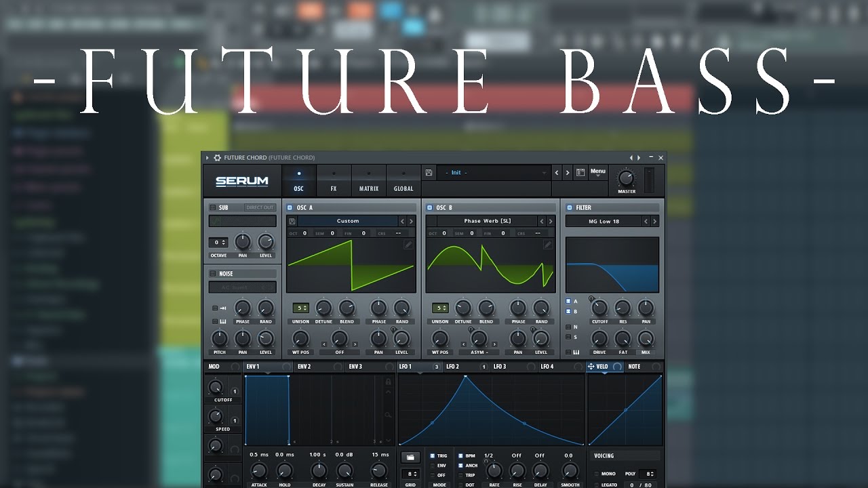Enable MONO voicing
The image size is (868, 488).
(597, 474)
